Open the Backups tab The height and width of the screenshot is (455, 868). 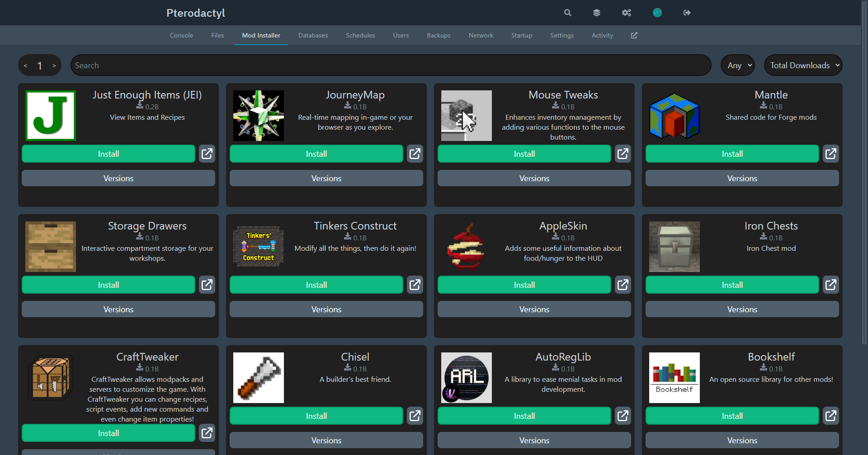[439, 35]
